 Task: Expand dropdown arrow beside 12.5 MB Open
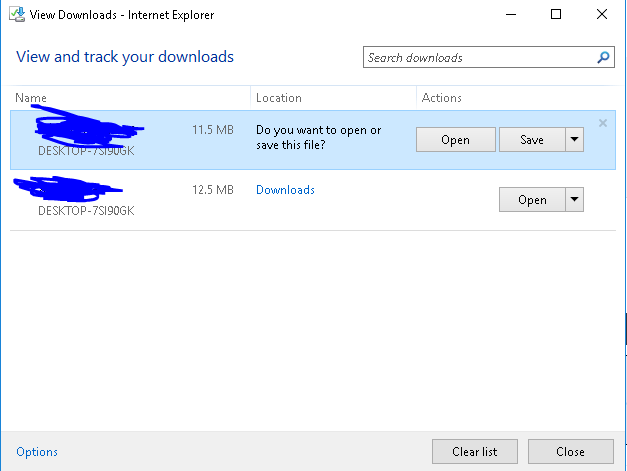(x=575, y=200)
